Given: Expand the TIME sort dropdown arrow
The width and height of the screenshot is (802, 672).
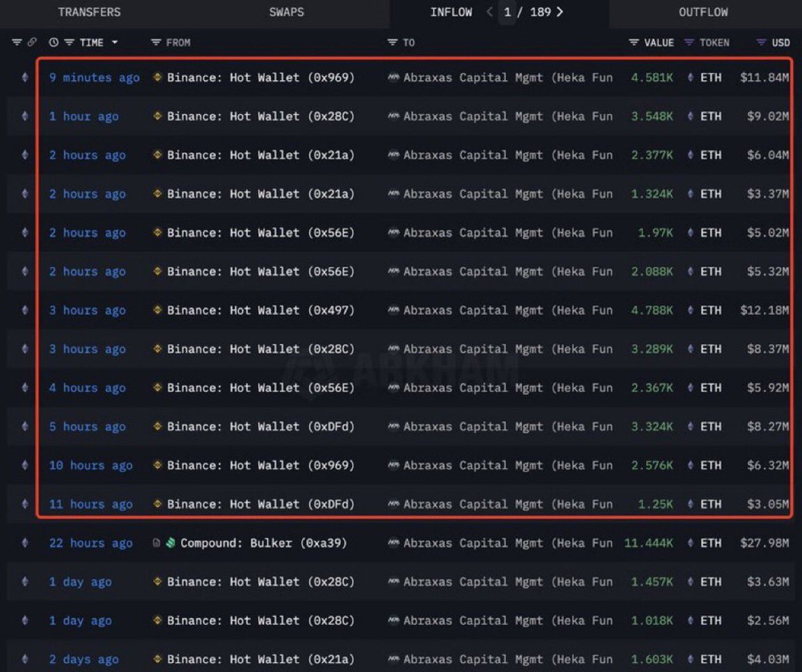Looking at the screenshot, I should pos(115,42).
